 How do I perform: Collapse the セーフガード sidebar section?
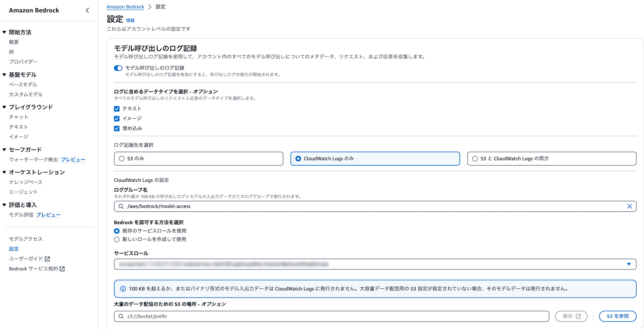4,150
